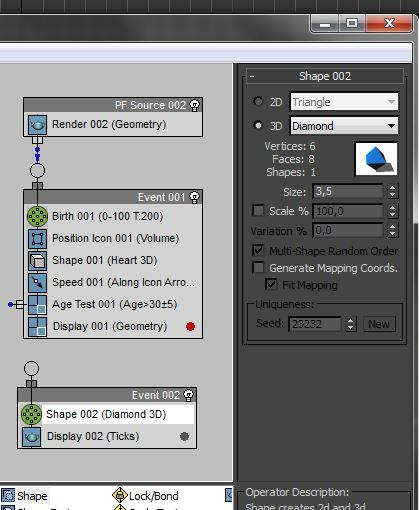Uncheck Multi-Shape Random Order
The width and height of the screenshot is (419, 510).
coord(258,250)
